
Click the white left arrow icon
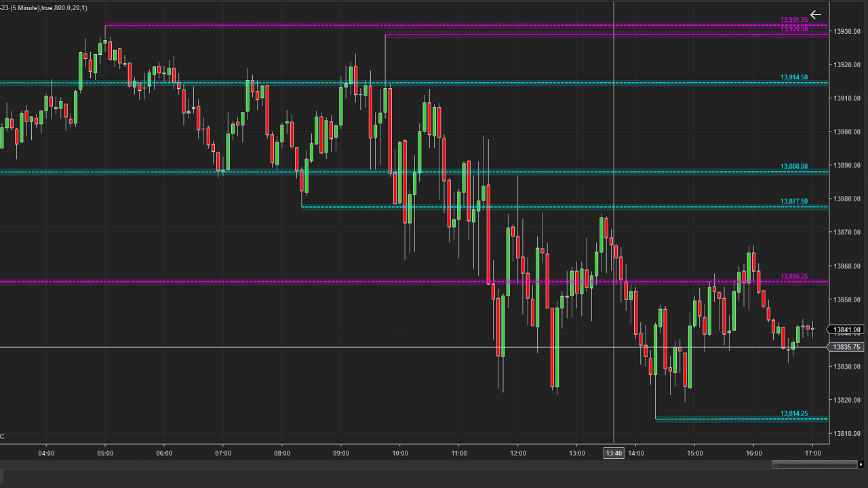click(x=815, y=14)
